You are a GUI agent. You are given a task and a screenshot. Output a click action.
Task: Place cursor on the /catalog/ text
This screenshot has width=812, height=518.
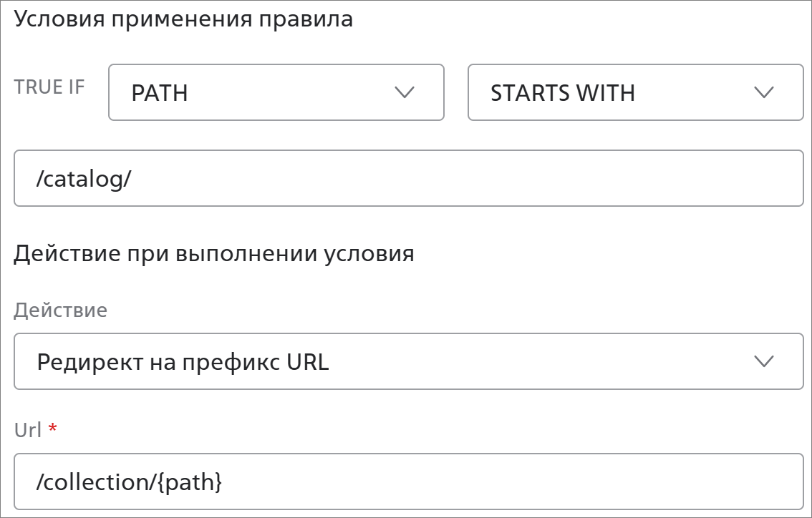point(84,179)
